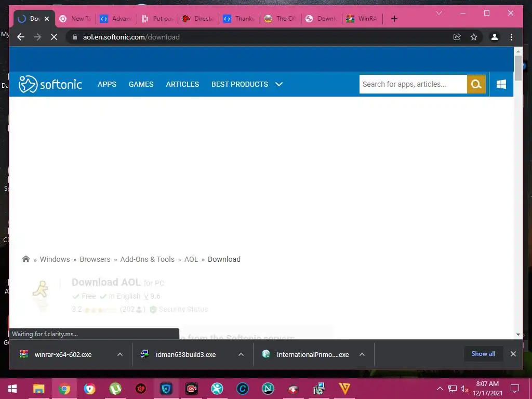Switch to the WinRA tab
The image size is (532, 399).
tap(363, 19)
